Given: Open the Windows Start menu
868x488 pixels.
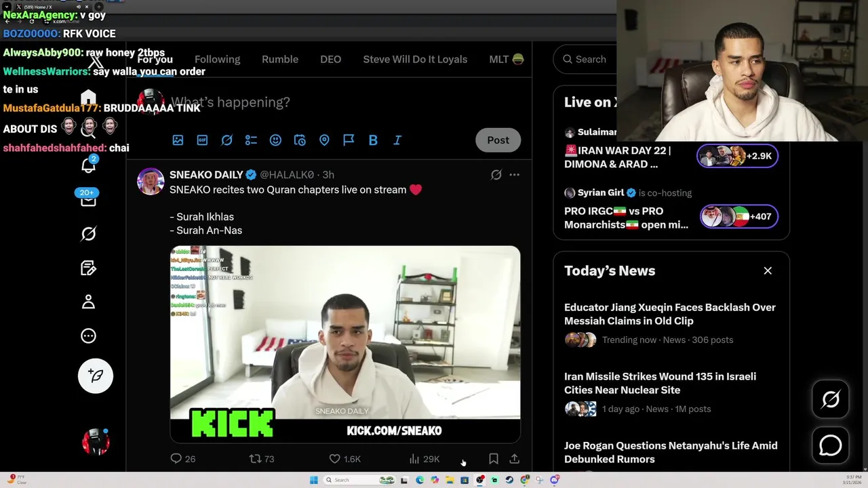Looking at the screenshot, I should tap(313, 480).
